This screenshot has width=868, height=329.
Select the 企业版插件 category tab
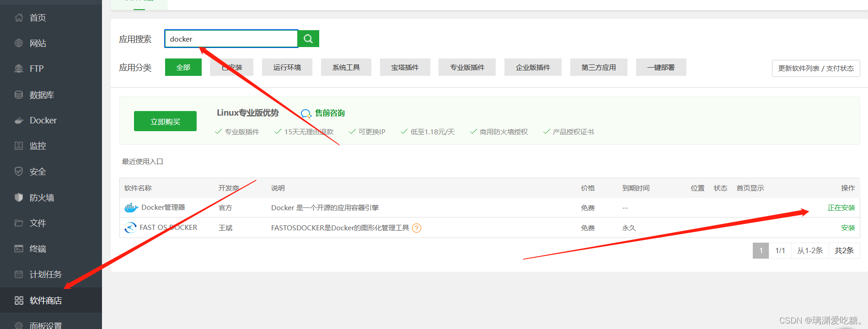pos(533,67)
